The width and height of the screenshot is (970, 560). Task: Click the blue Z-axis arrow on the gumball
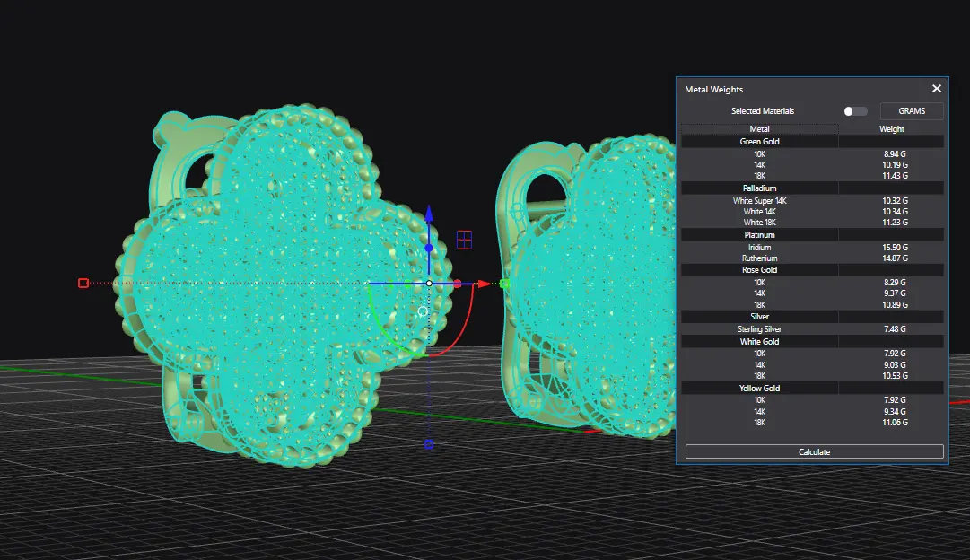pyautogui.click(x=429, y=214)
